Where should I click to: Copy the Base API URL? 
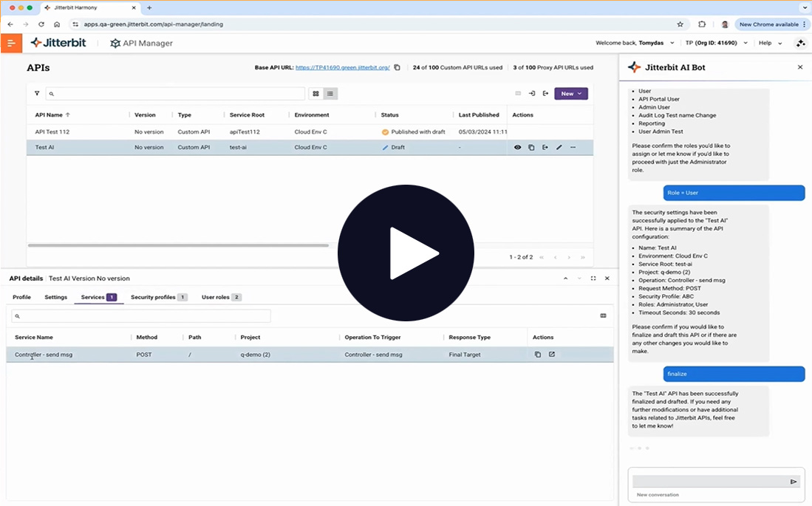[397, 66]
